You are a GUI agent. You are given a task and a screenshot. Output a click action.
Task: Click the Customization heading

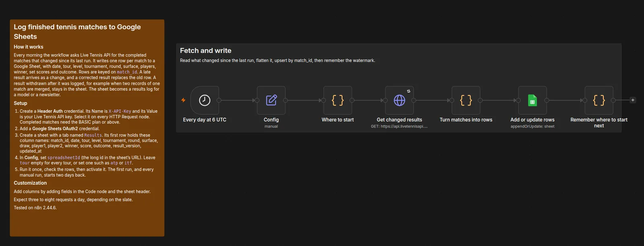30,183
